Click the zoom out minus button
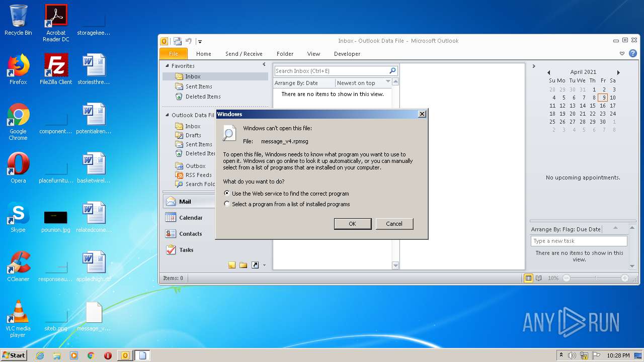The image size is (644, 362). (x=567, y=278)
